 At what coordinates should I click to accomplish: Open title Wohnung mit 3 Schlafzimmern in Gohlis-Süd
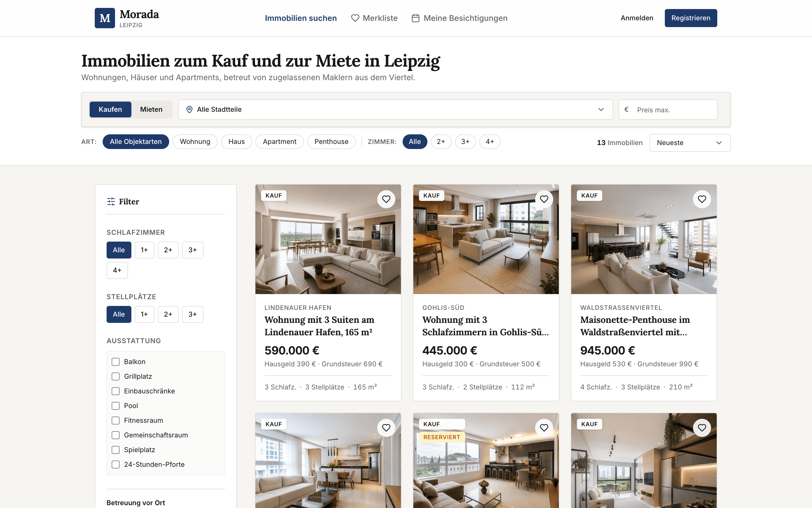click(x=486, y=326)
